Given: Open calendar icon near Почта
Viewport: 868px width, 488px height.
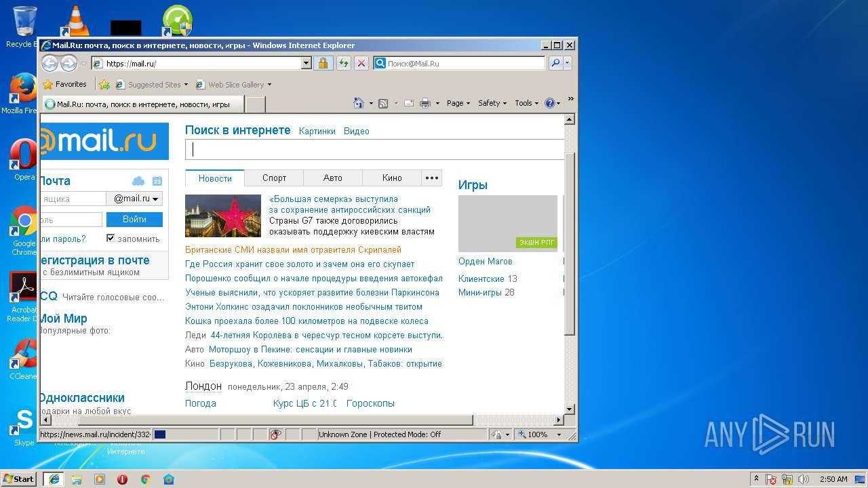Looking at the screenshot, I should click(157, 181).
